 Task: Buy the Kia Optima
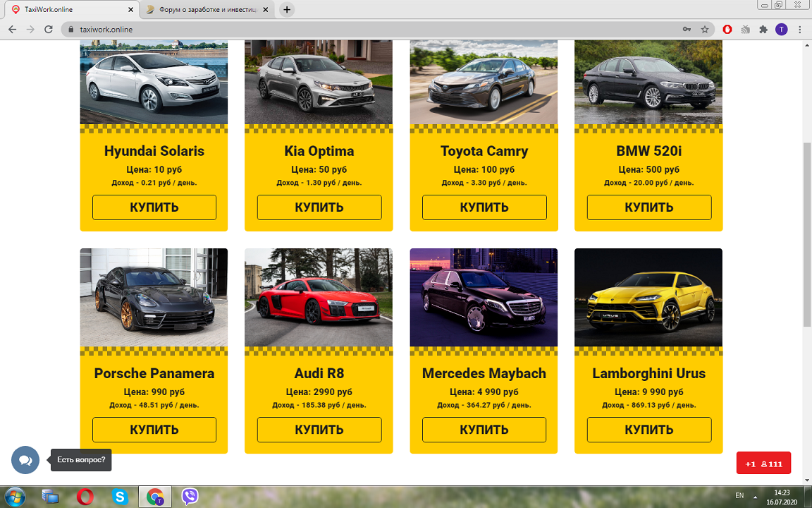[319, 207]
